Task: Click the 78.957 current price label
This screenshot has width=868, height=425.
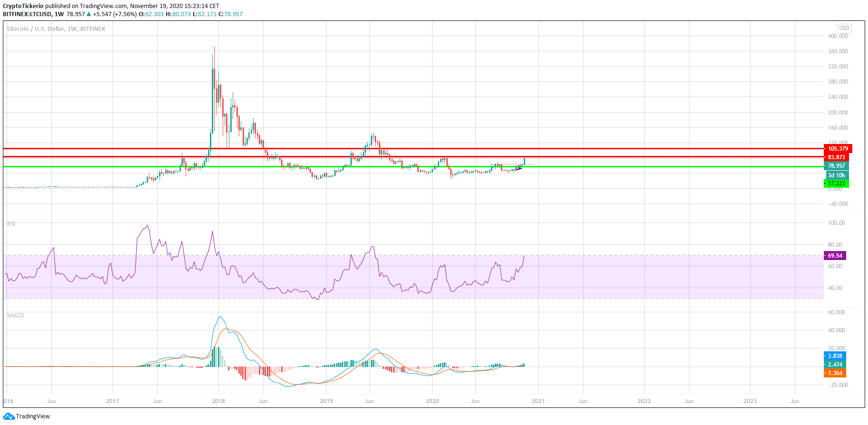Action: tap(836, 166)
